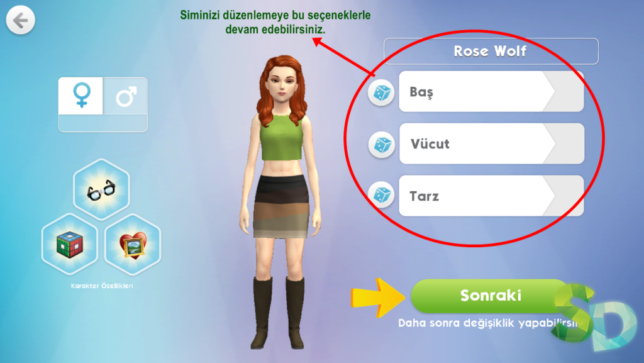Switch to the male gender symbol

[125, 96]
